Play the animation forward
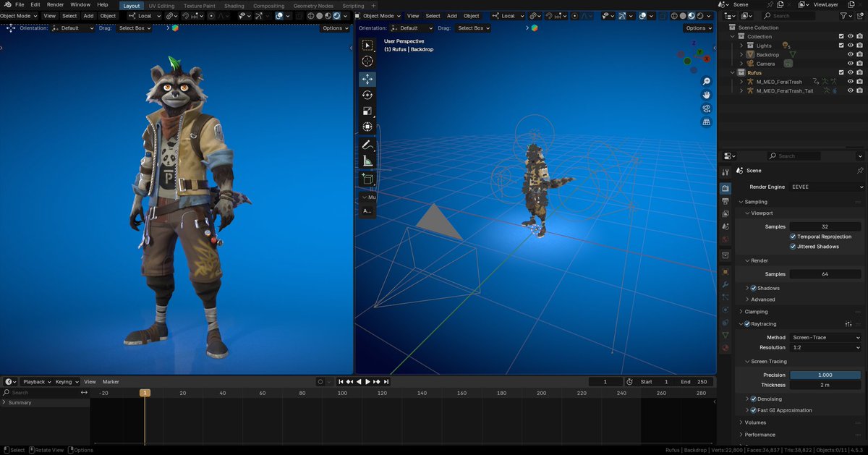The image size is (868, 455). 367,381
